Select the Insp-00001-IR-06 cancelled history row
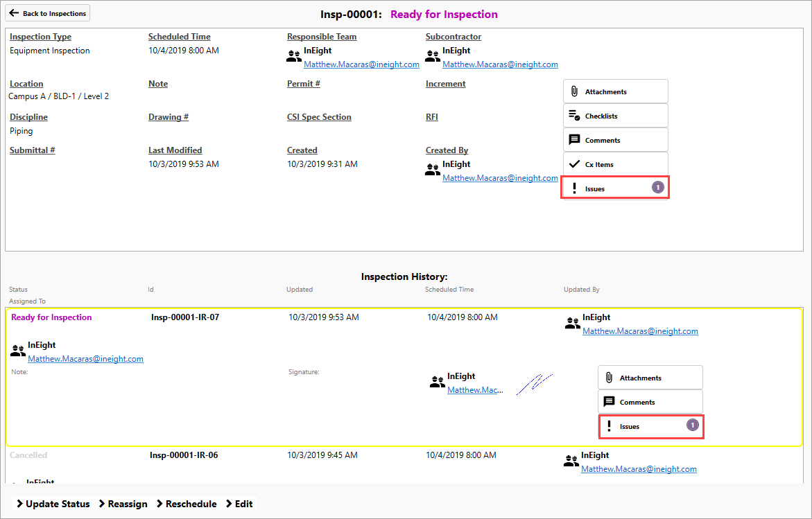The height and width of the screenshot is (519, 812). (x=184, y=455)
